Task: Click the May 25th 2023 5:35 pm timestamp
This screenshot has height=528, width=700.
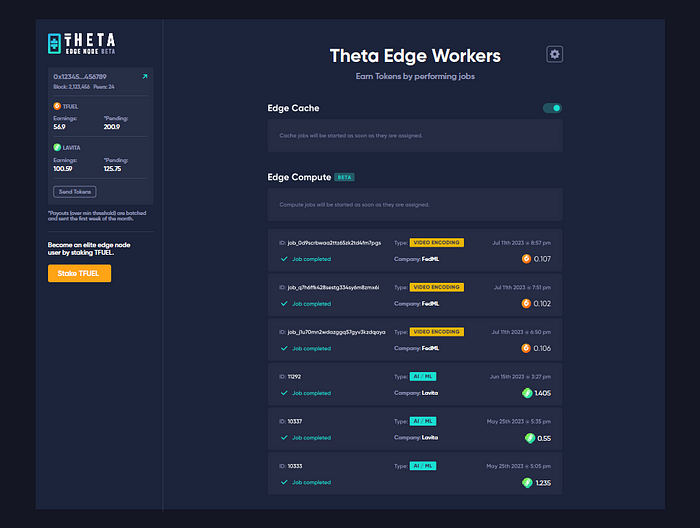Action: (519, 421)
